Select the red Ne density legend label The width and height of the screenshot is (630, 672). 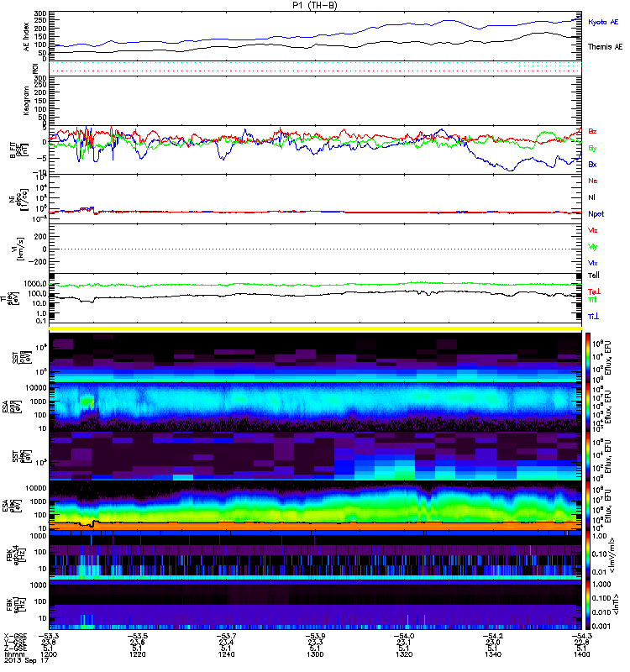click(593, 181)
